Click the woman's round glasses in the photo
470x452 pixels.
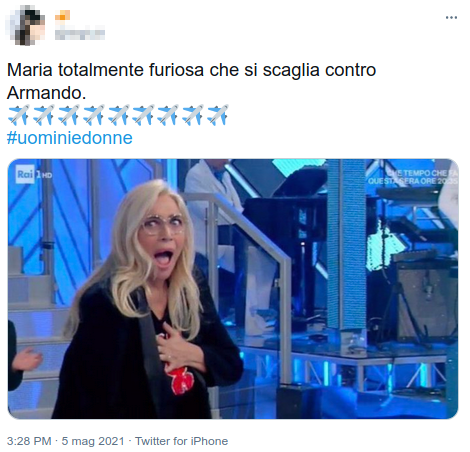coord(163,224)
